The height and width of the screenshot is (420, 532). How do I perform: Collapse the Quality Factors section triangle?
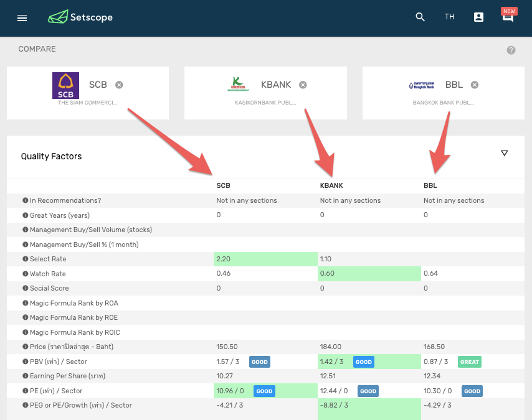tap(505, 153)
